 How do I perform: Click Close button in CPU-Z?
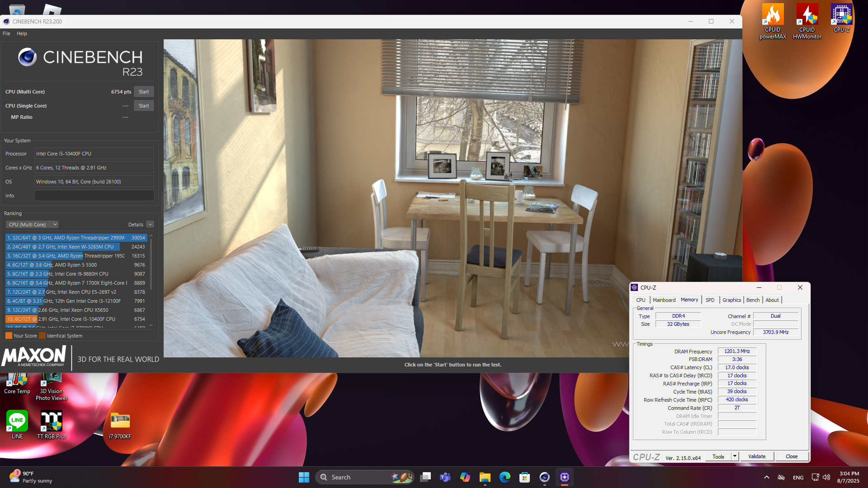(792, 456)
